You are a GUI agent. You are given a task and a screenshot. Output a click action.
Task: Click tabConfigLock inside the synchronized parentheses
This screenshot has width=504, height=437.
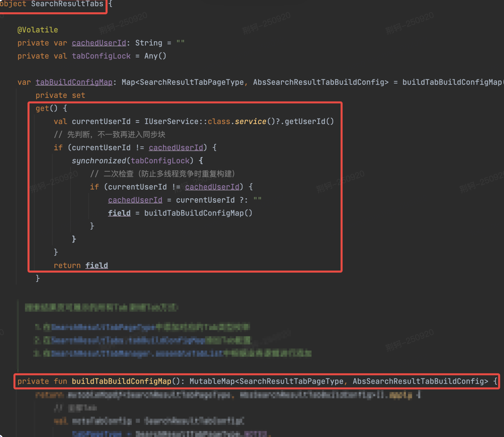coord(160,161)
